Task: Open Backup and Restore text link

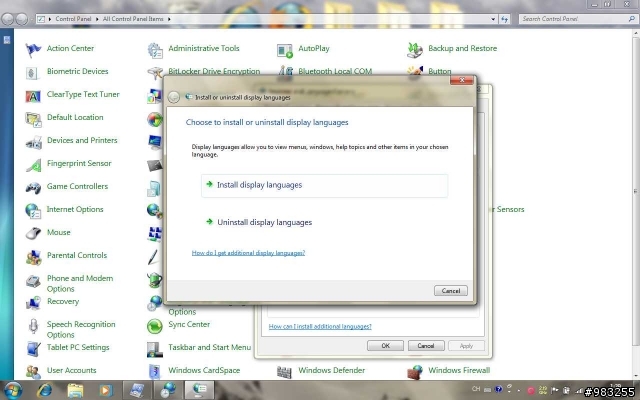Action: click(x=462, y=48)
